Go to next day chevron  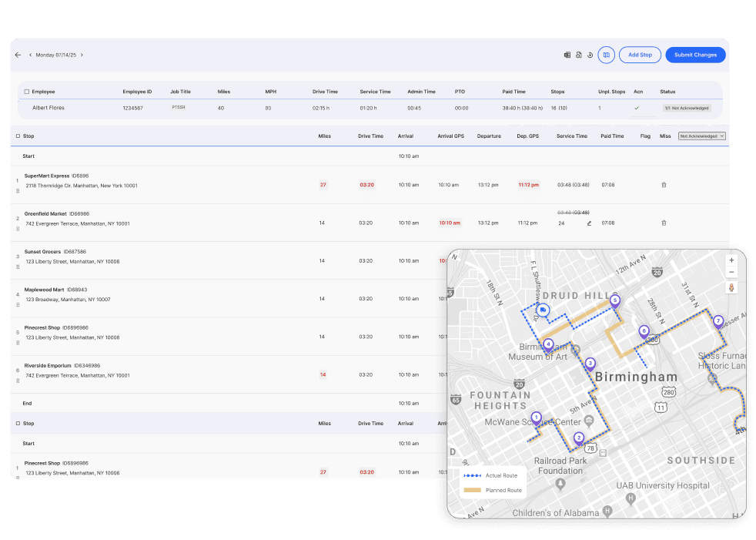coord(82,55)
